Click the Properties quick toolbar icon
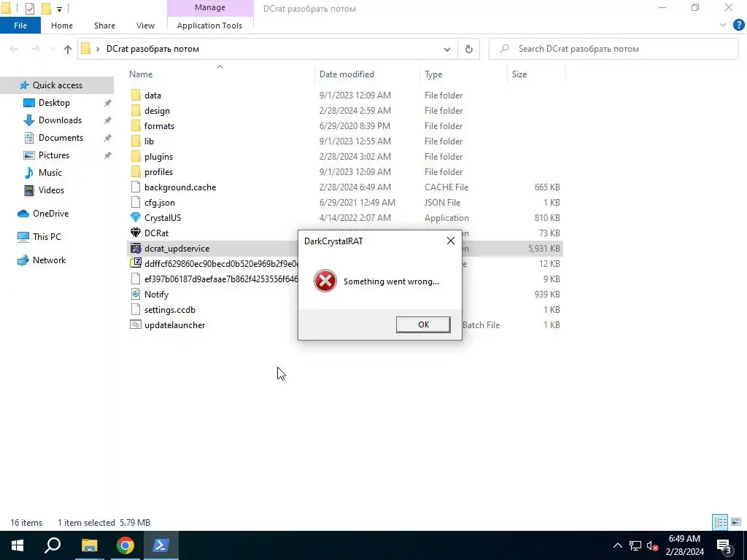747x560 pixels. (29, 9)
